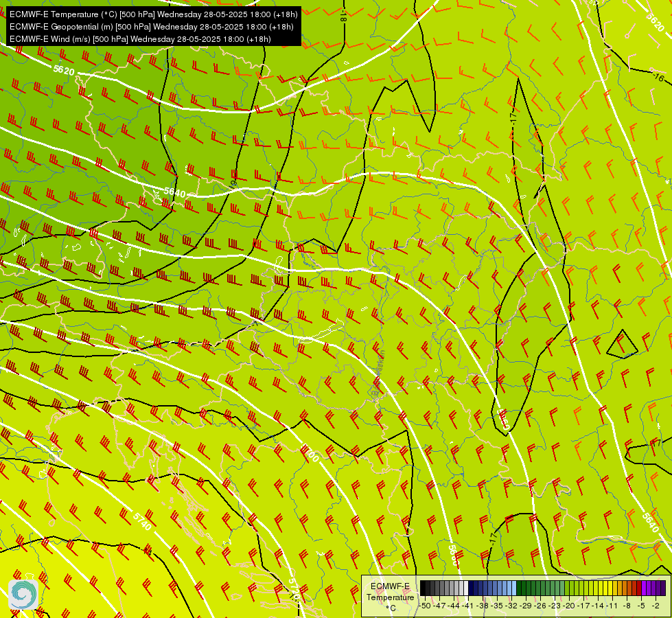
Task: Click the -20 legend scale value
Action: (569, 606)
